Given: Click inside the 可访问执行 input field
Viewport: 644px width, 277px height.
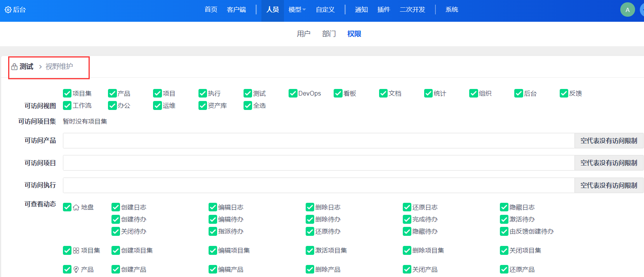Looking at the screenshot, I should tap(319, 185).
